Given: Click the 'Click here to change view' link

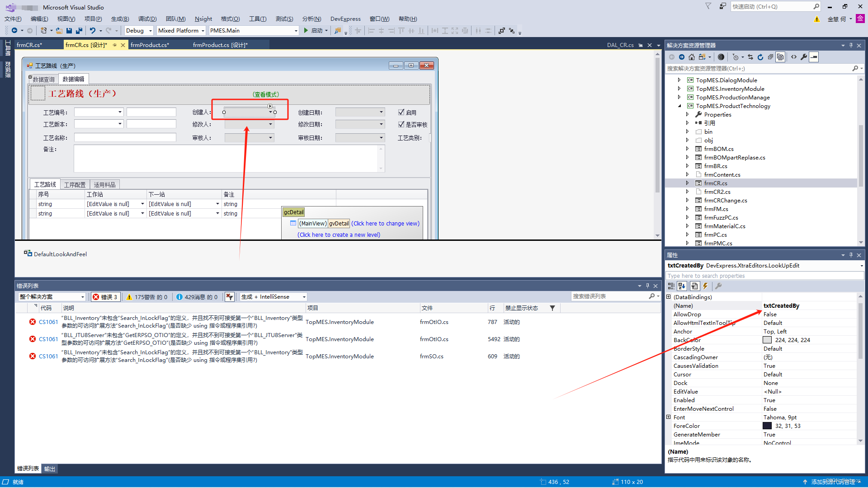Looking at the screenshot, I should (385, 223).
